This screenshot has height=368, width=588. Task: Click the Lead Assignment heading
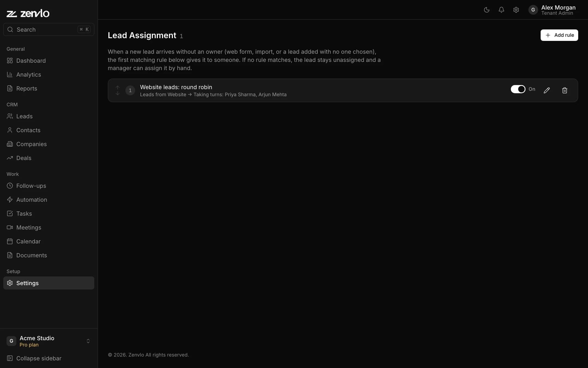click(x=142, y=35)
